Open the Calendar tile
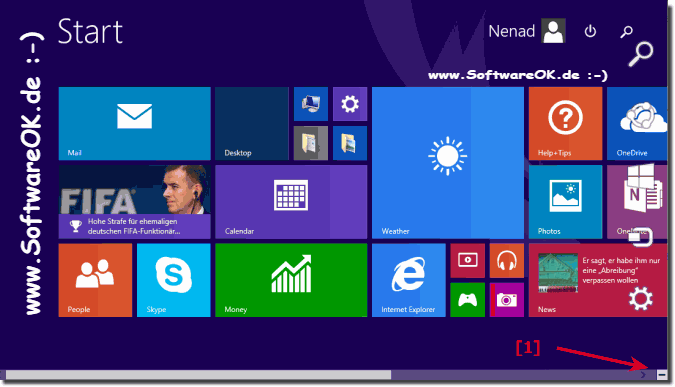The image size is (675, 387). coord(291,202)
